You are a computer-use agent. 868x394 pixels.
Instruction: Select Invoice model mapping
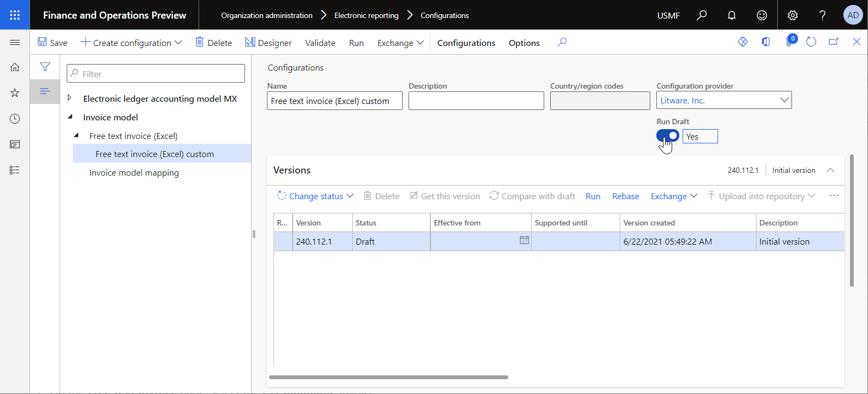[x=134, y=172]
